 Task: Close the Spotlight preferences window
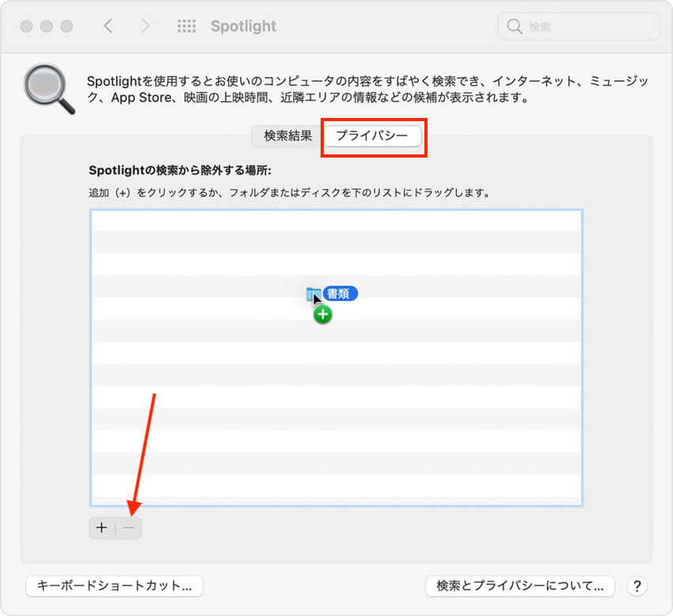(27, 26)
